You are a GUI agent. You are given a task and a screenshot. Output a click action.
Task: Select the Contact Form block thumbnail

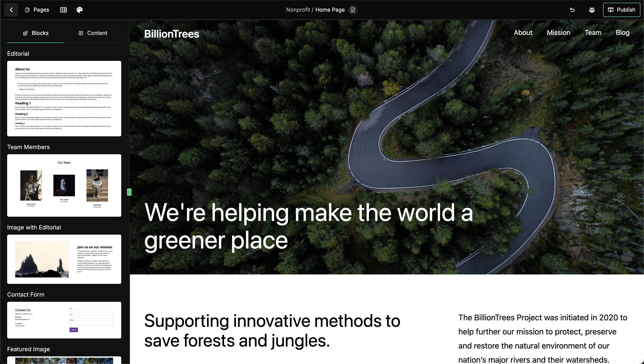64,320
